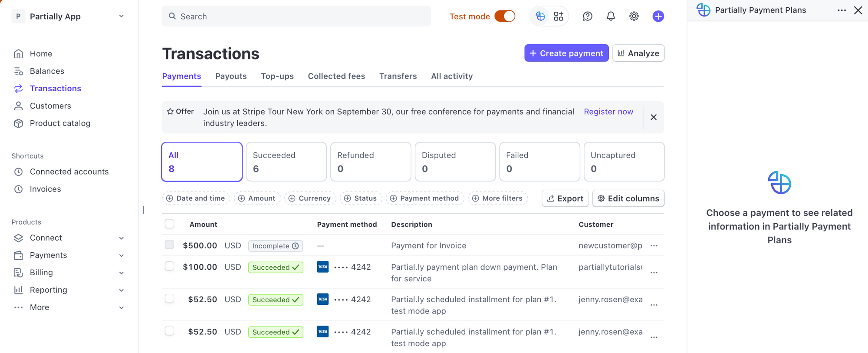The width and height of the screenshot is (868, 353).
Task: Select the $100.00 payment row checkbox
Action: coord(170,266)
